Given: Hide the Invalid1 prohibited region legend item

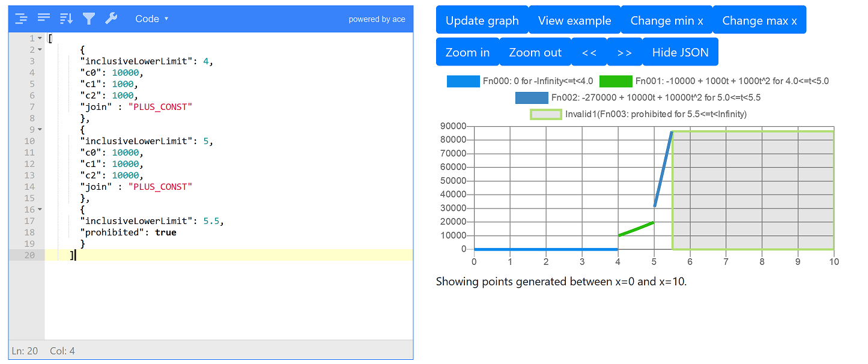Looking at the screenshot, I should point(545,114).
